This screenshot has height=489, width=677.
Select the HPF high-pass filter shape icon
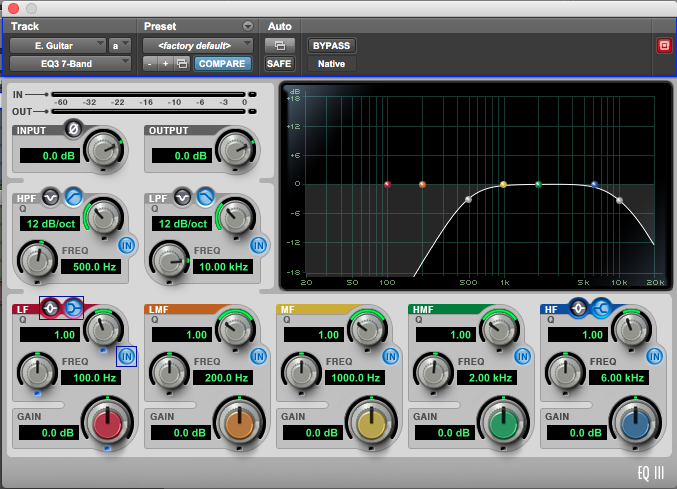pos(73,196)
